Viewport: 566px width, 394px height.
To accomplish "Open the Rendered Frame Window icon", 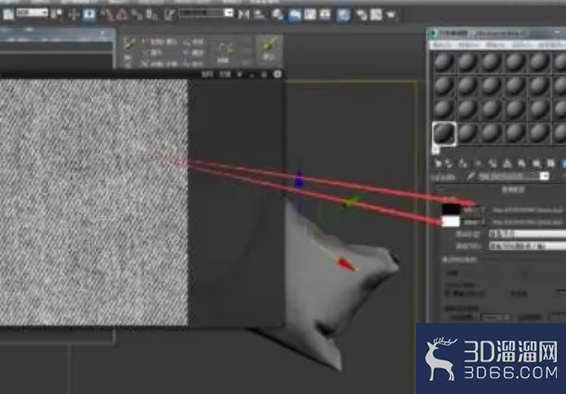I will [x=376, y=14].
